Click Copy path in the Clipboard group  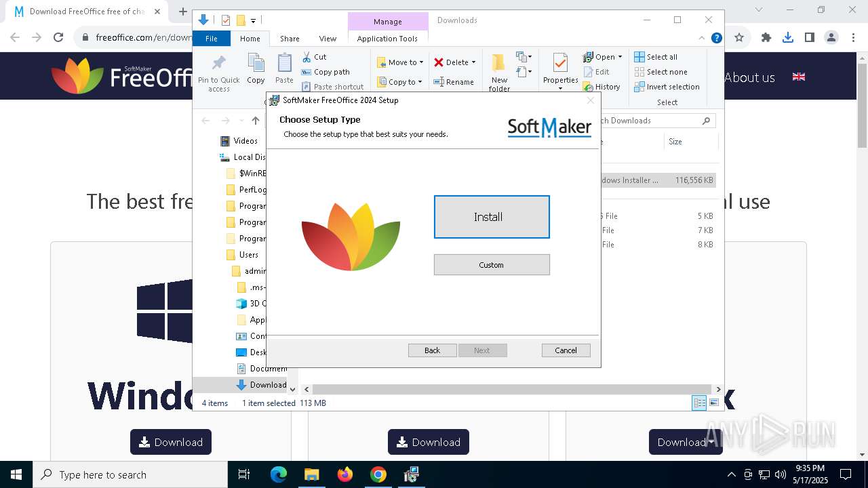[325, 72]
